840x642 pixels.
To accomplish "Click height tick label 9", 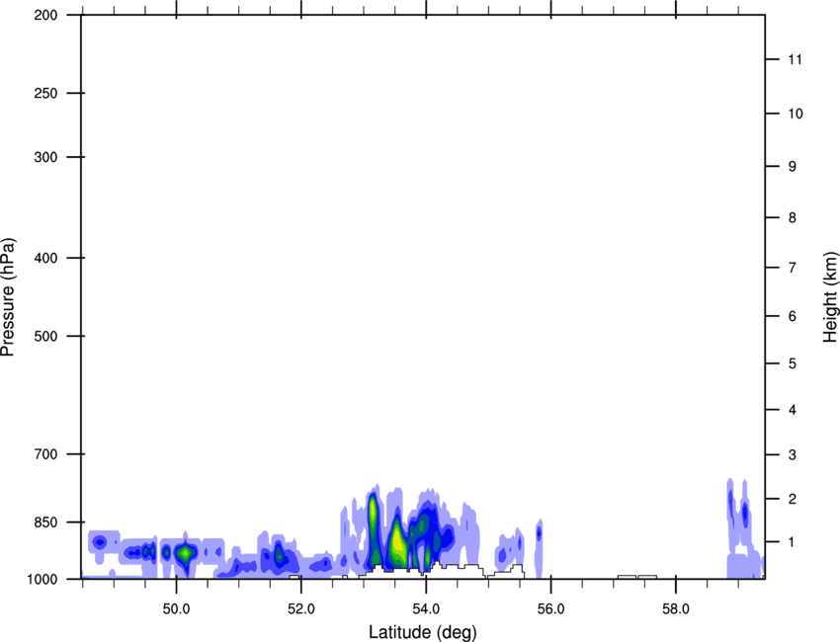I will click(793, 167).
